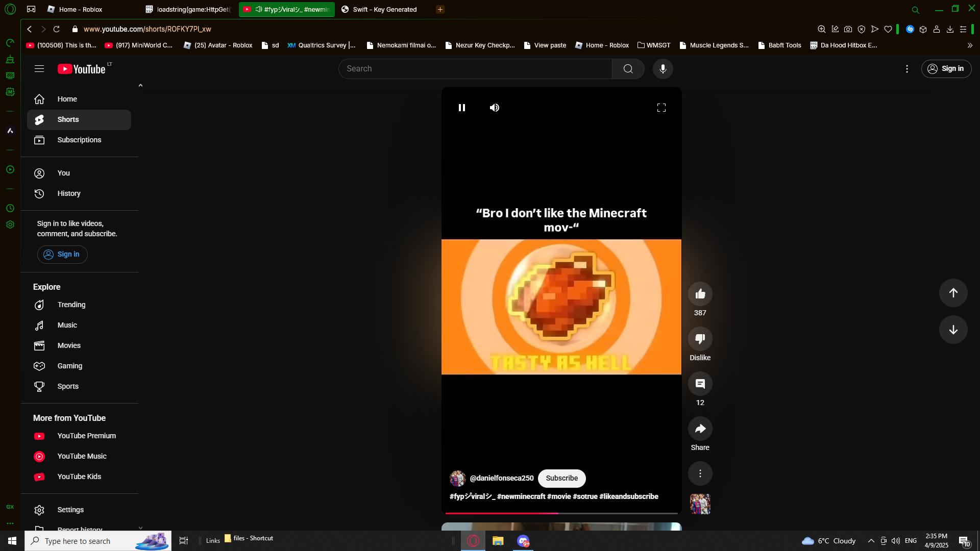Open the browser downloads icon
Viewport: 980px width, 551px height.
[950, 30]
